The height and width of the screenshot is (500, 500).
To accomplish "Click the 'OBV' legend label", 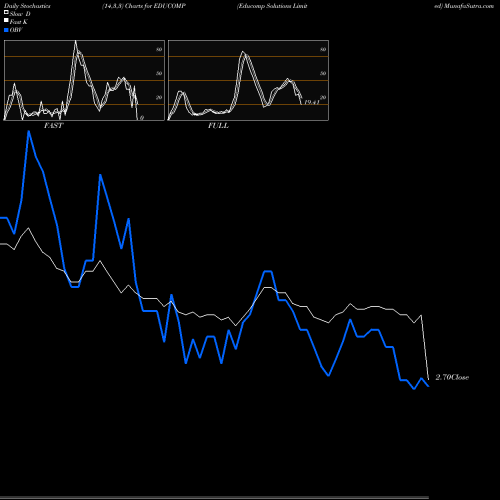I will pyautogui.click(x=16, y=30).
